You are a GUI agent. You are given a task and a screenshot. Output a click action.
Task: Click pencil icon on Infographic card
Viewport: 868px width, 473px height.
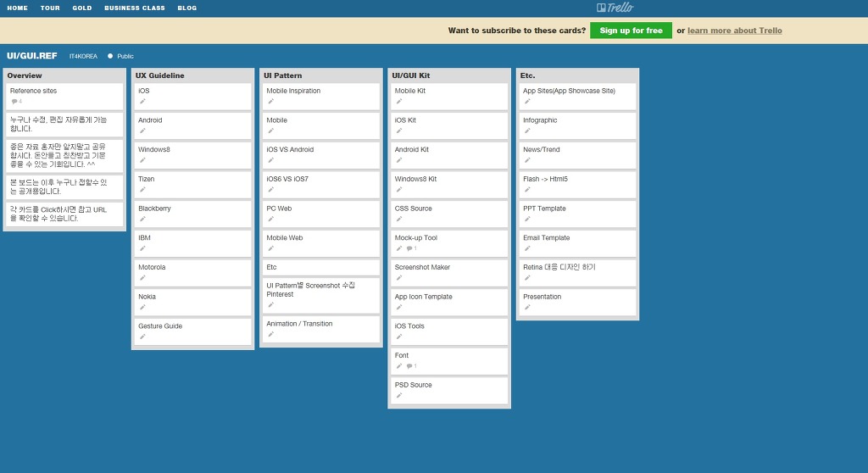pyautogui.click(x=527, y=131)
